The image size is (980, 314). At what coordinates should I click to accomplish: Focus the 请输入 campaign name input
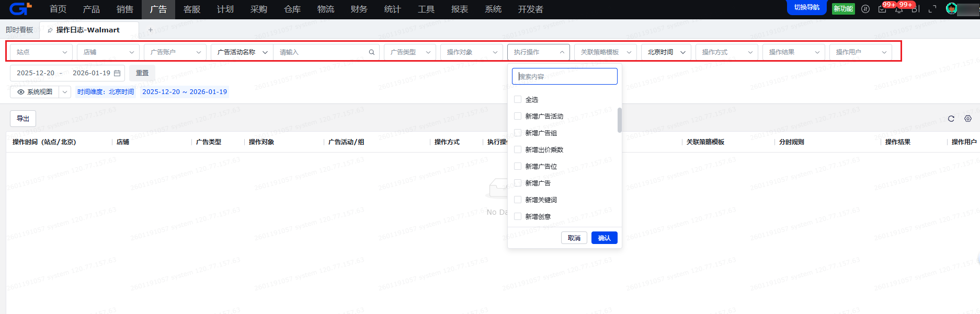click(326, 52)
